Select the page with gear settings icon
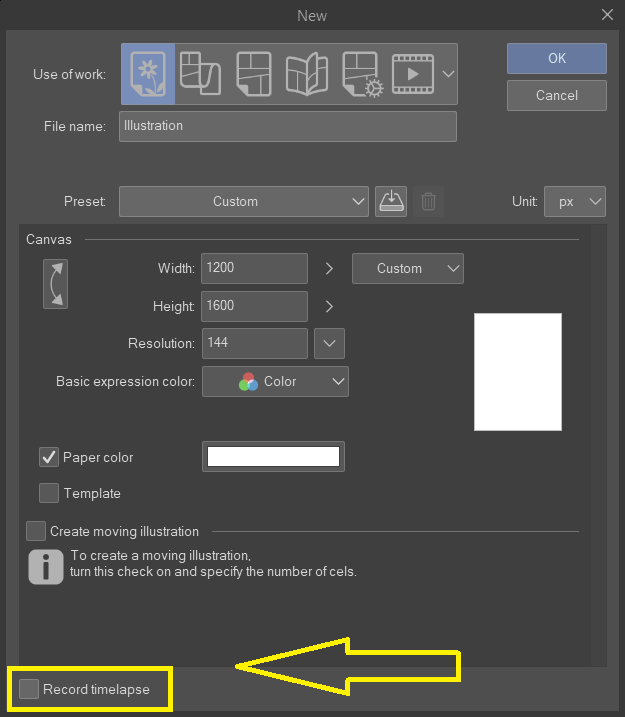This screenshot has width=625, height=717. click(x=363, y=74)
